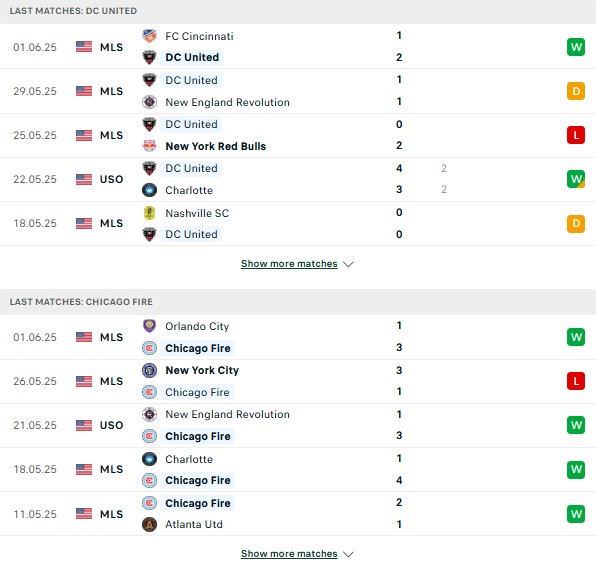Click the New England Revolution crest under DC United
This screenshot has height=571, width=598.
(x=150, y=102)
